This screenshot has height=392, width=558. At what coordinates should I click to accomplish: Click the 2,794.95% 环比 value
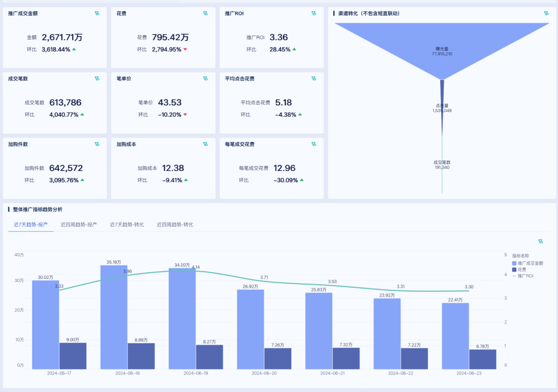click(x=166, y=50)
